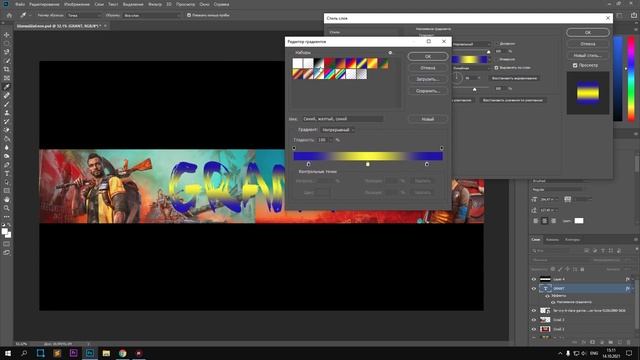Open the Фильтр menu

(155, 4)
